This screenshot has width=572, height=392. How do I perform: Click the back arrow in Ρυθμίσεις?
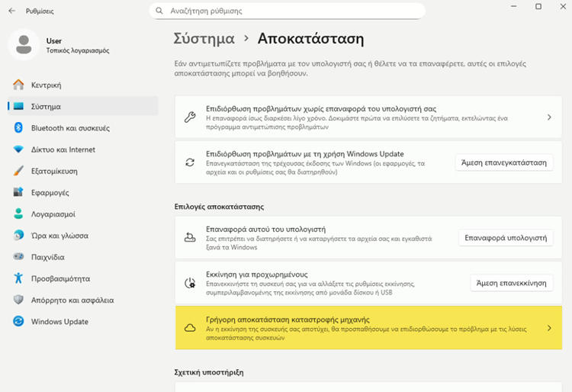[x=12, y=11]
